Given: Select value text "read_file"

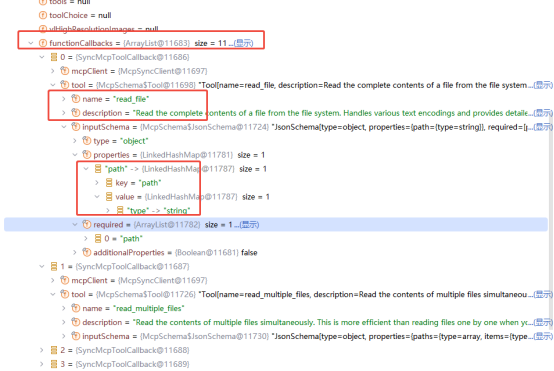Looking at the screenshot, I should (131, 99).
